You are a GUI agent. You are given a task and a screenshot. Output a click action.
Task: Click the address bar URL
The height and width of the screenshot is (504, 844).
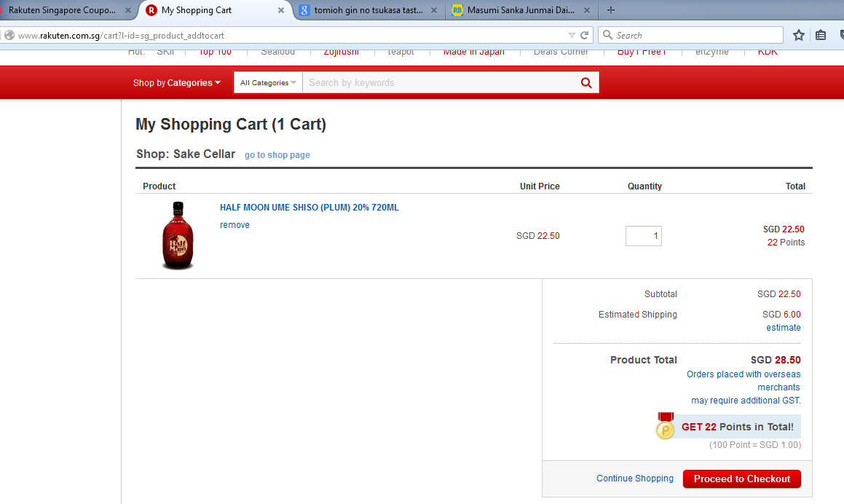click(121, 36)
